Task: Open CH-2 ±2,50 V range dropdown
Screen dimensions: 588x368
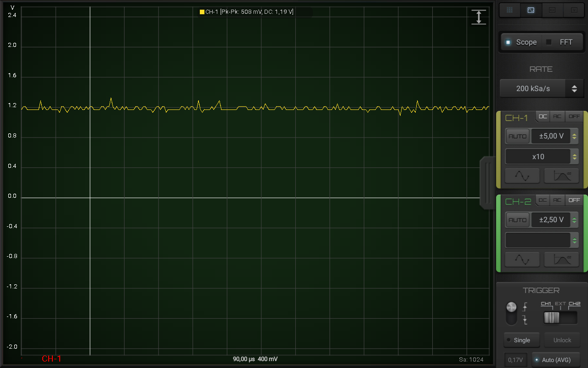Action: coord(551,220)
